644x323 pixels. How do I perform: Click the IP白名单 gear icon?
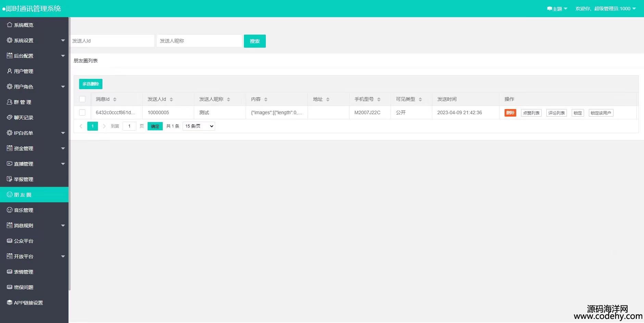coord(10,133)
